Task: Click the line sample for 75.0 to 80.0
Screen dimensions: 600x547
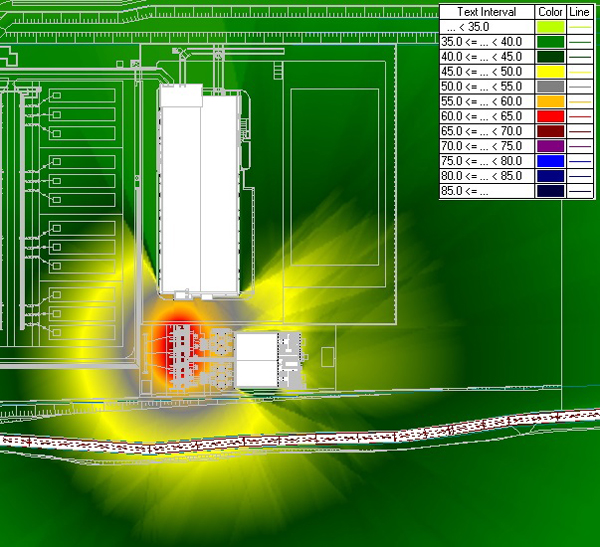Action: pos(580,161)
